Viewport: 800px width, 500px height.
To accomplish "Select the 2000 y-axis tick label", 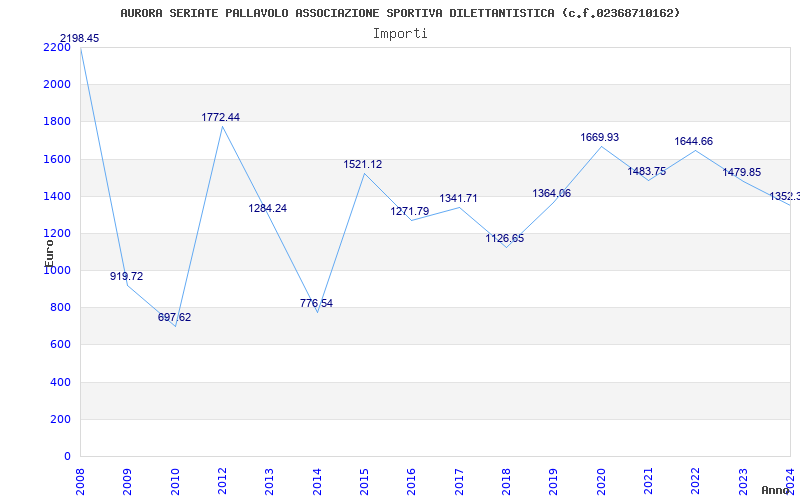I will click(x=57, y=84).
